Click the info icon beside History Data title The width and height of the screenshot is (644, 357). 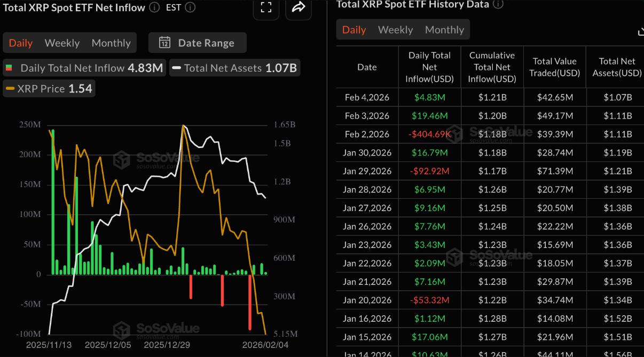tap(499, 4)
